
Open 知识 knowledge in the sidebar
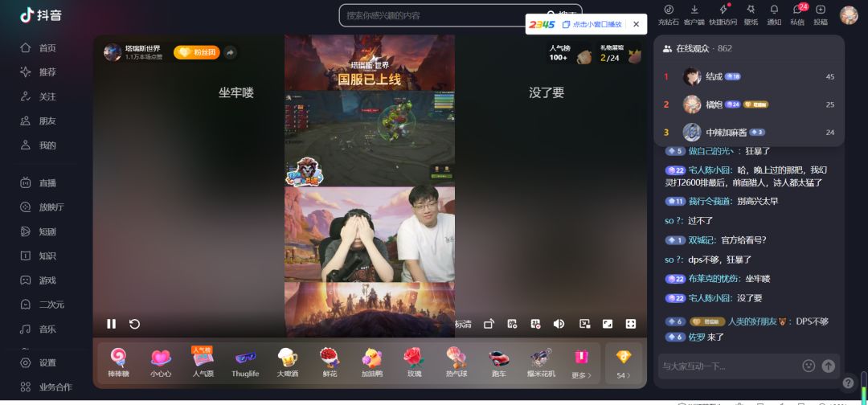pos(39,256)
